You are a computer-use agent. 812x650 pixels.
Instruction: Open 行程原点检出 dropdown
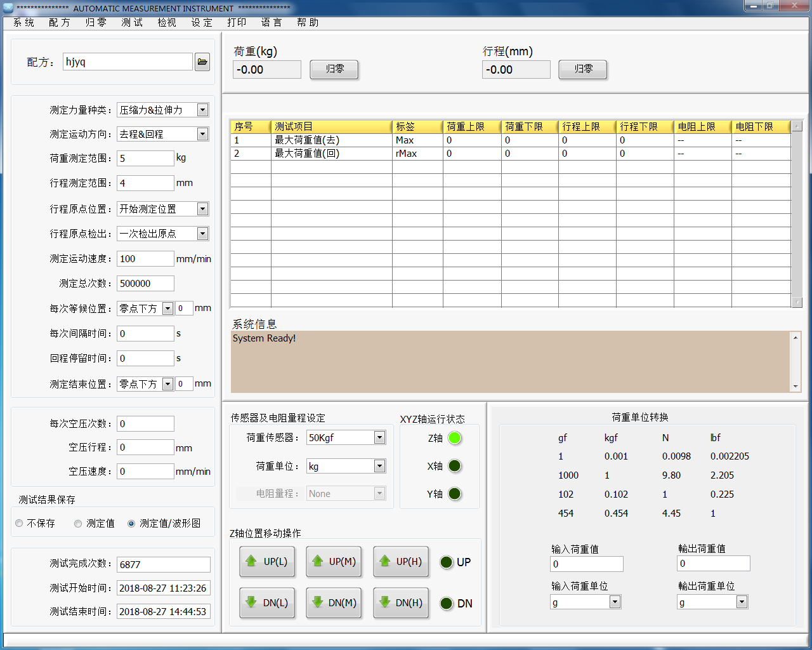[x=202, y=234]
